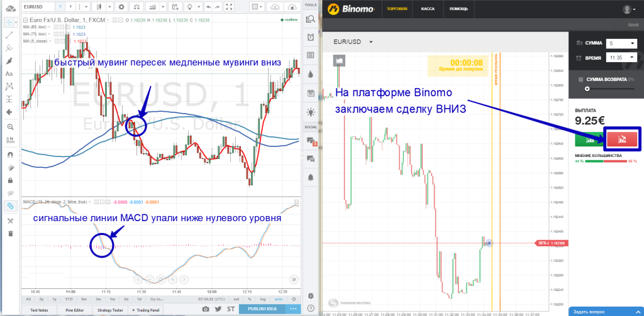Create an alert with the clock-plus icon
The height and width of the screenshot is (316, 644).
pos(176,6)
